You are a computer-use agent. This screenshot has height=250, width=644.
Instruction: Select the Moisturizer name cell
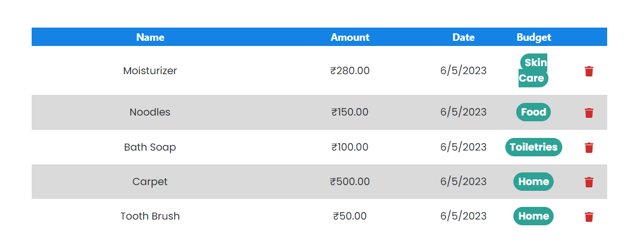[x=150, y=71]
